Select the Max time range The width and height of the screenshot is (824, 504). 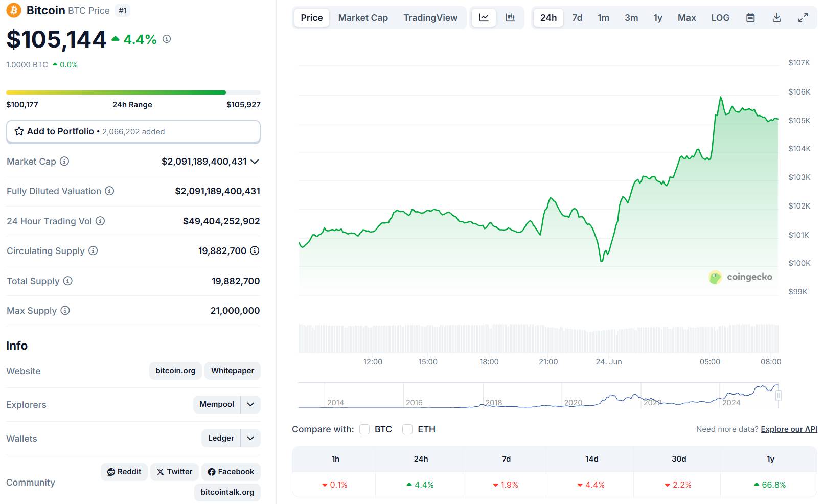point(686,18)
